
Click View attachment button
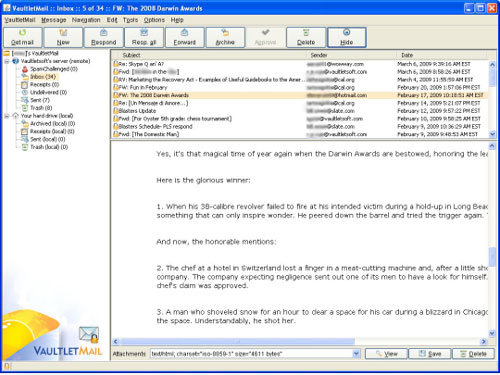pos(386,354)
